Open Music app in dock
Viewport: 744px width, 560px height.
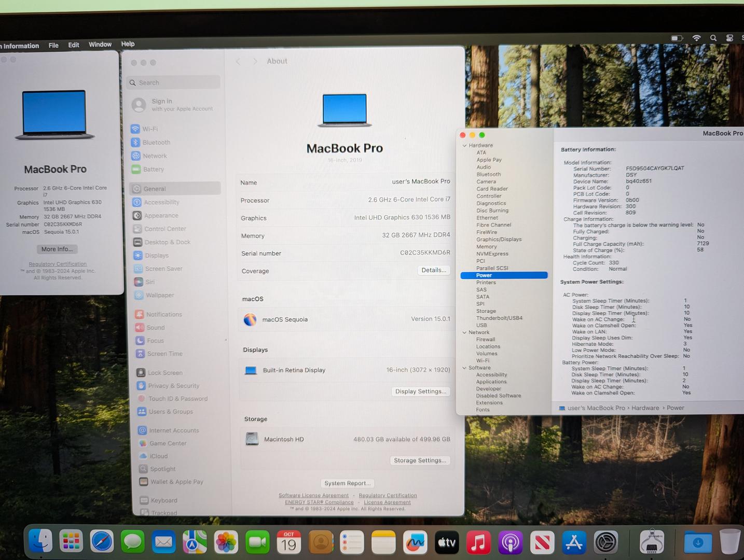pos(478,542)
